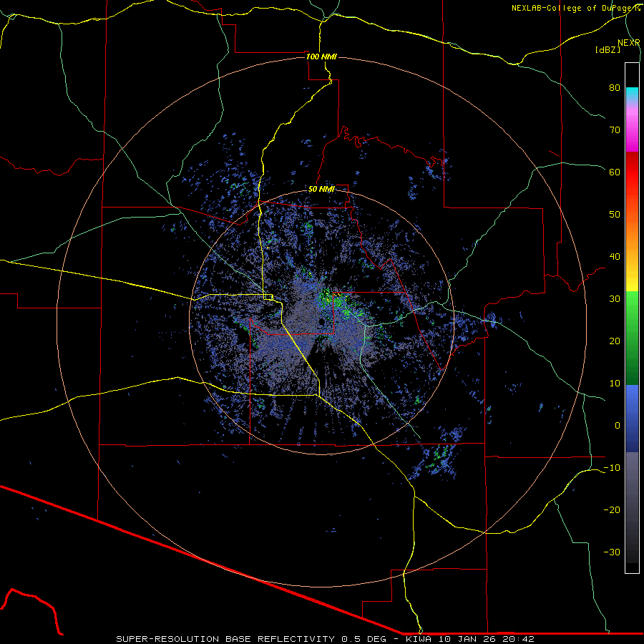Click the radar site hole at ring center

pyautogui.click(x=321, y=322)
